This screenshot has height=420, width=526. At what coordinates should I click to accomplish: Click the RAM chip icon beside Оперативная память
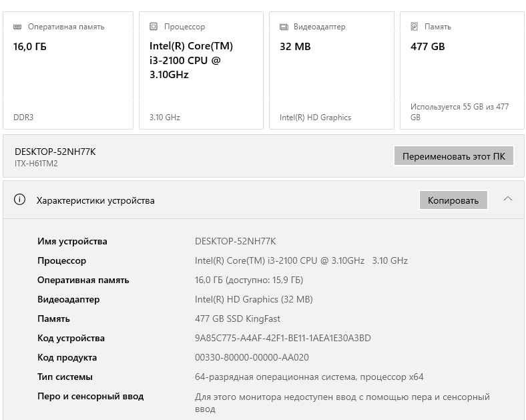click(17, 27)
